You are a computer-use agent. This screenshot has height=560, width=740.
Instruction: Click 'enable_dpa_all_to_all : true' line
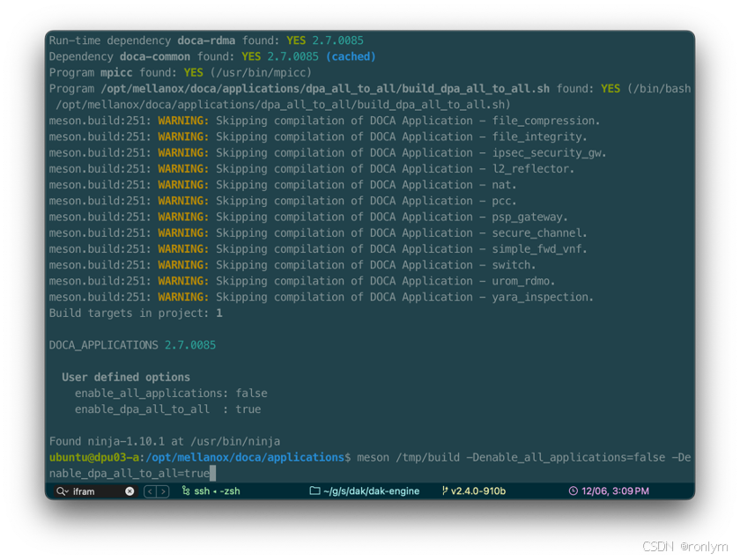tap(167, 409)
